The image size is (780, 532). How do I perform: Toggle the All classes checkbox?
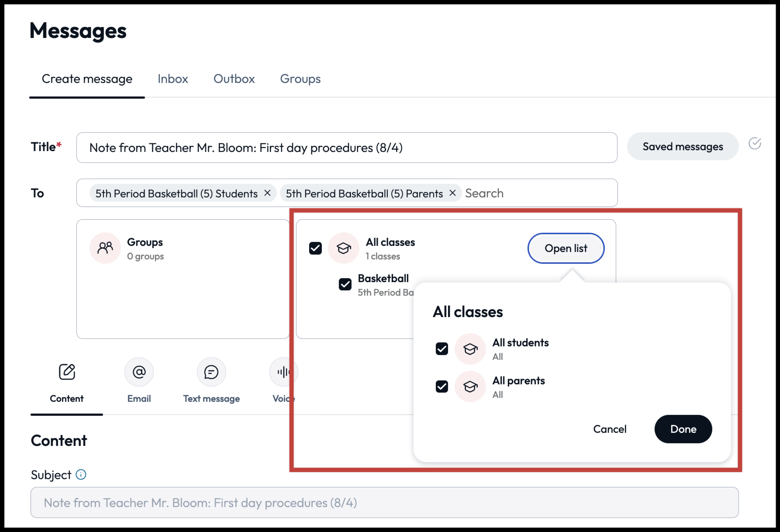[315, 248]
